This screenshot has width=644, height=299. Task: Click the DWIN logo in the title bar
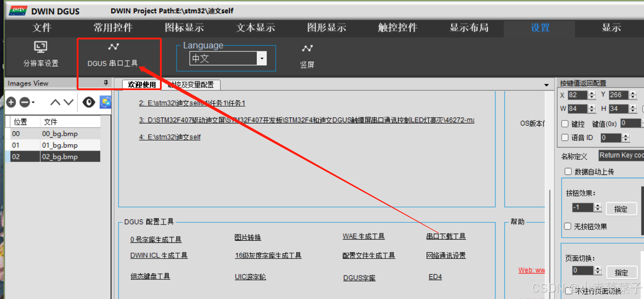click(18, 11)
